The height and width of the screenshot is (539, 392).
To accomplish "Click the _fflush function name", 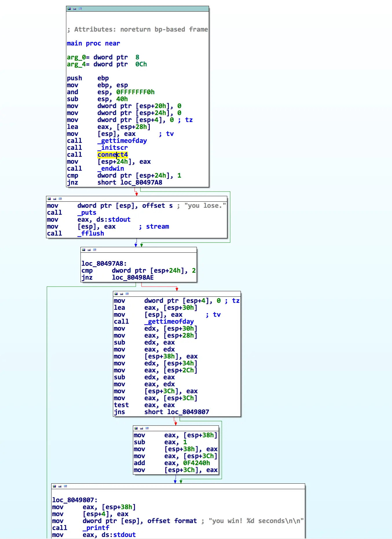I will 91,234.
